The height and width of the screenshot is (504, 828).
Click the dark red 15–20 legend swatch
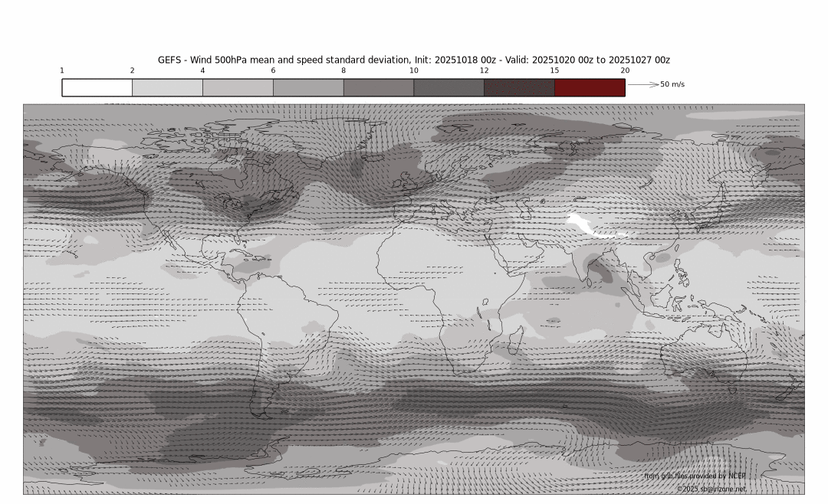pyautogui.click(x=590, y=87)
